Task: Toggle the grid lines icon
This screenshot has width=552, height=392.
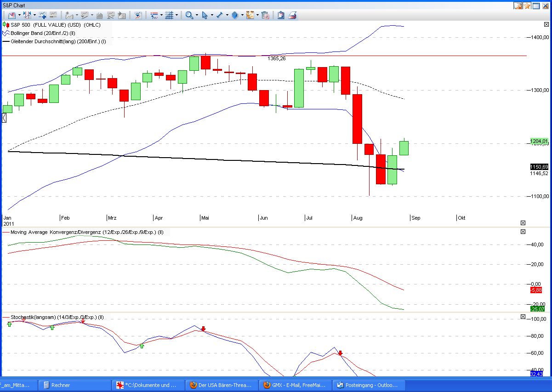Action: [169, 15]
